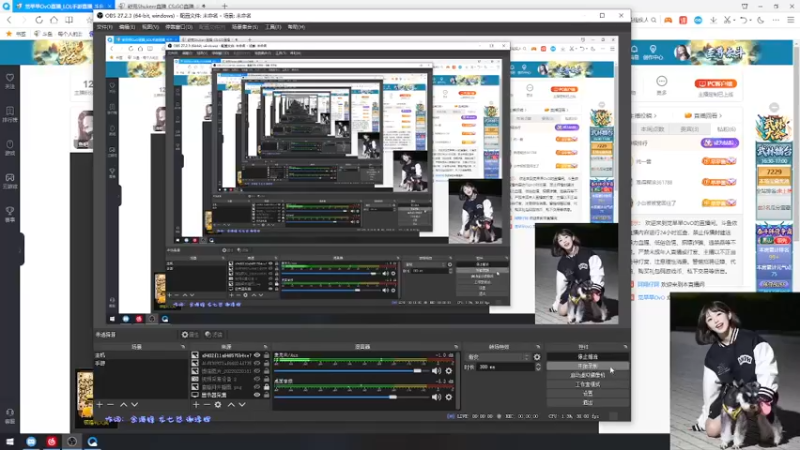The image size is (800, 450).
Task: Toggle visibility of second source row
Action: click(x=257, y=363)
